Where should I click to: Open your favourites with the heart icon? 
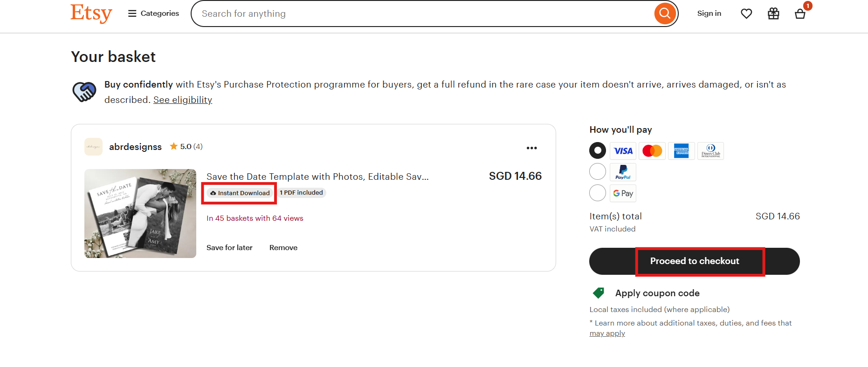pyautogui.click(x=746, y=14)
